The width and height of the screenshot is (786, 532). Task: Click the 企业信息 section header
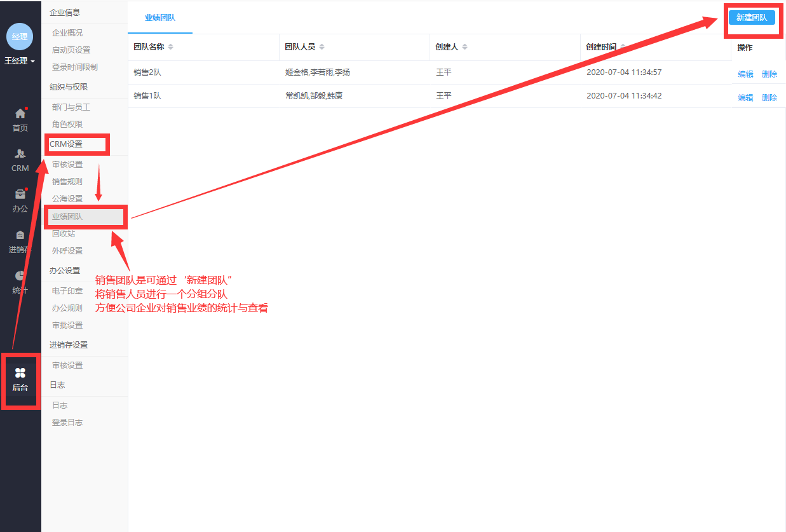[65, 13]
